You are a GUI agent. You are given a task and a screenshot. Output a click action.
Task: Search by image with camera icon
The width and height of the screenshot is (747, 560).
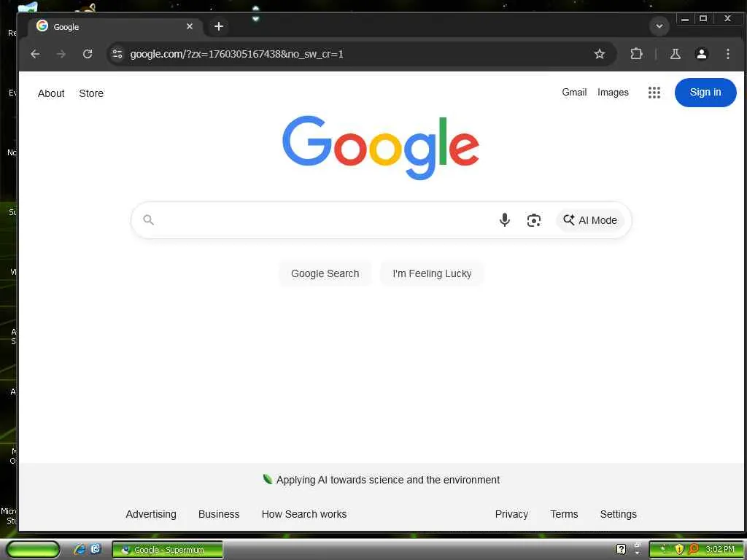coord(533,220)
